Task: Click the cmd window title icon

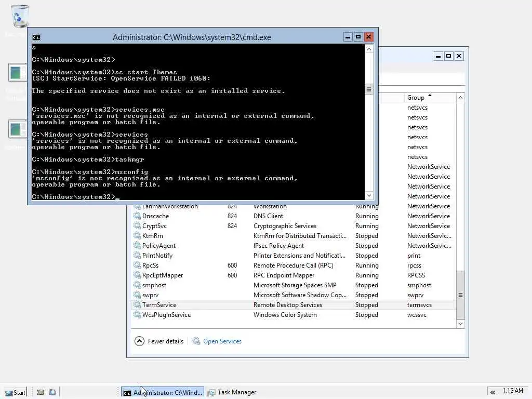Action: 36,37
